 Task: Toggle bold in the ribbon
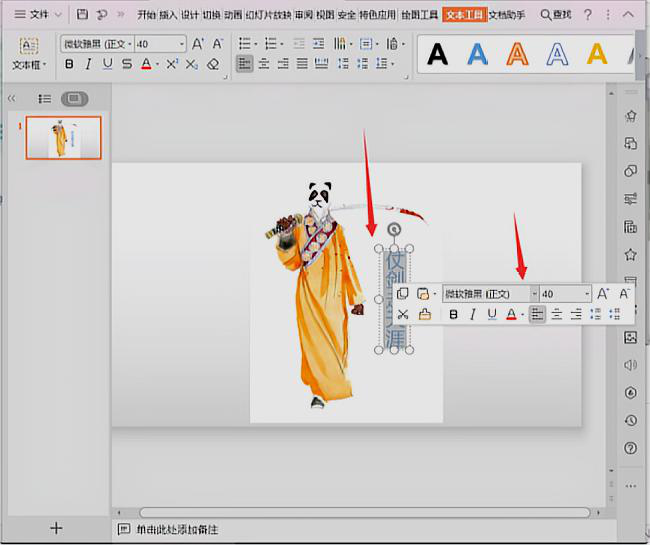(70, 64)
